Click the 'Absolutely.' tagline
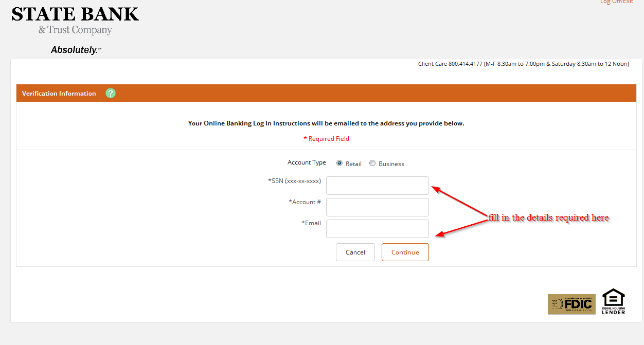 coord(76,50)
